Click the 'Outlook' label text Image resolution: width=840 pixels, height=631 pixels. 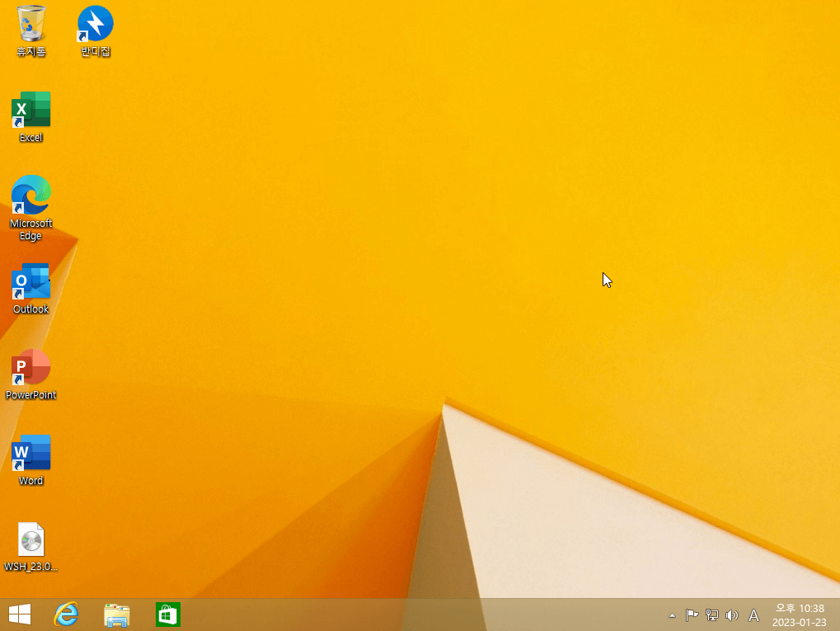pyautogui.click(x=31, y=308)
